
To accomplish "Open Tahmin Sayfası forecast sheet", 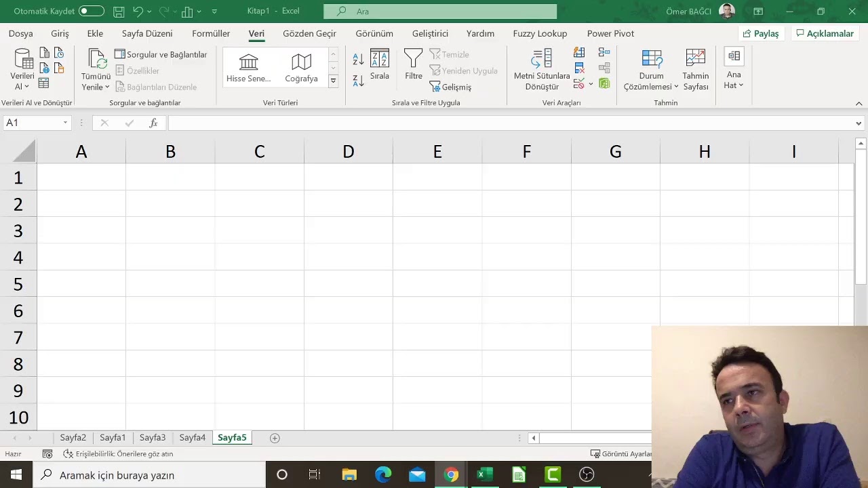I will point(696,70).
